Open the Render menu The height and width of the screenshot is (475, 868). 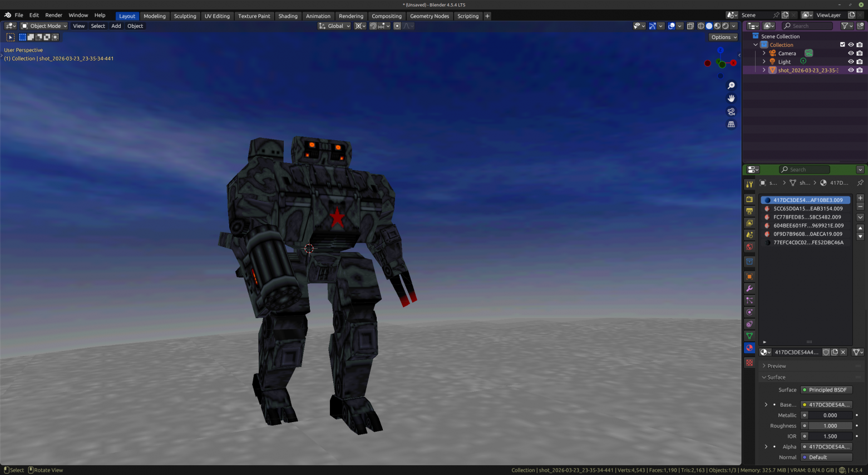click(x=53, y=15)
